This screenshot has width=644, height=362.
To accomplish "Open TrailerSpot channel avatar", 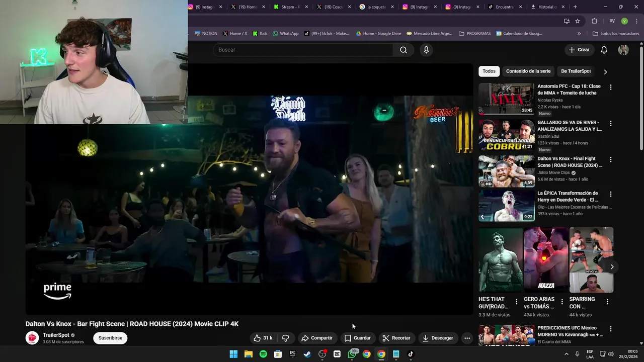I will point(32,338).
